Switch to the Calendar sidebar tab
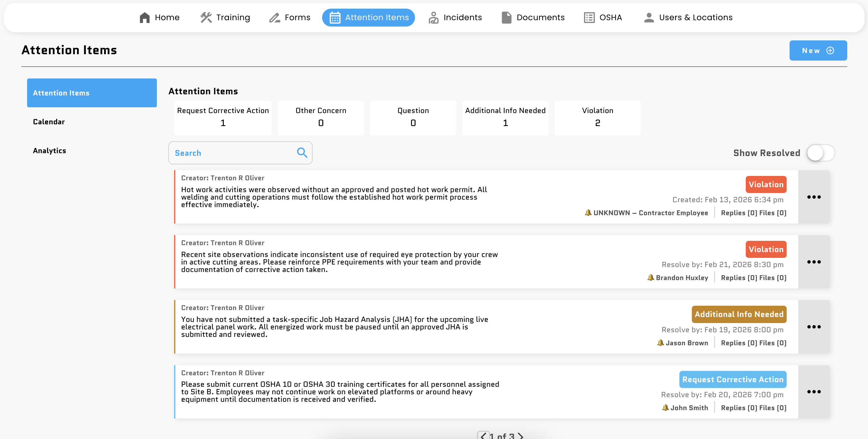The width and height of the screenshot is (868, 439). 48,122
